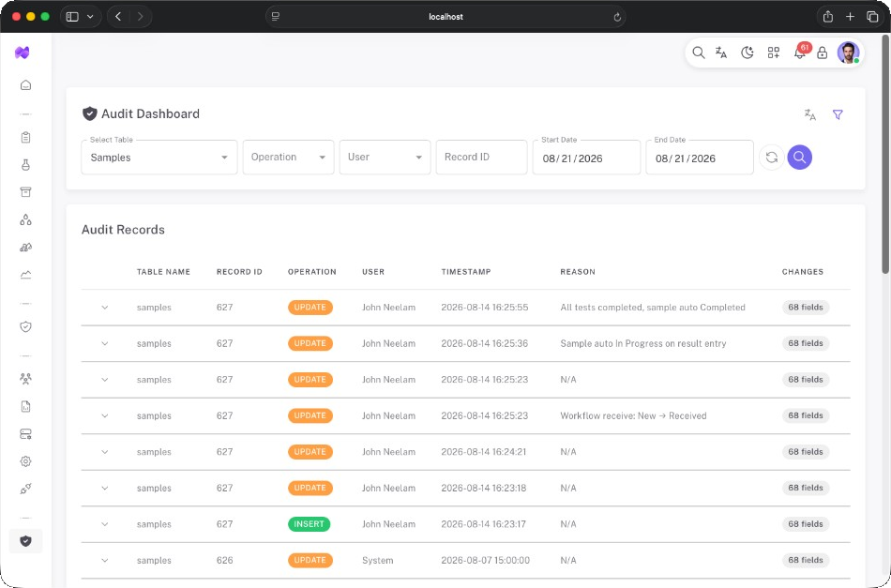
Task: Open a new browser tab with plus
Action: coord(850,17)
